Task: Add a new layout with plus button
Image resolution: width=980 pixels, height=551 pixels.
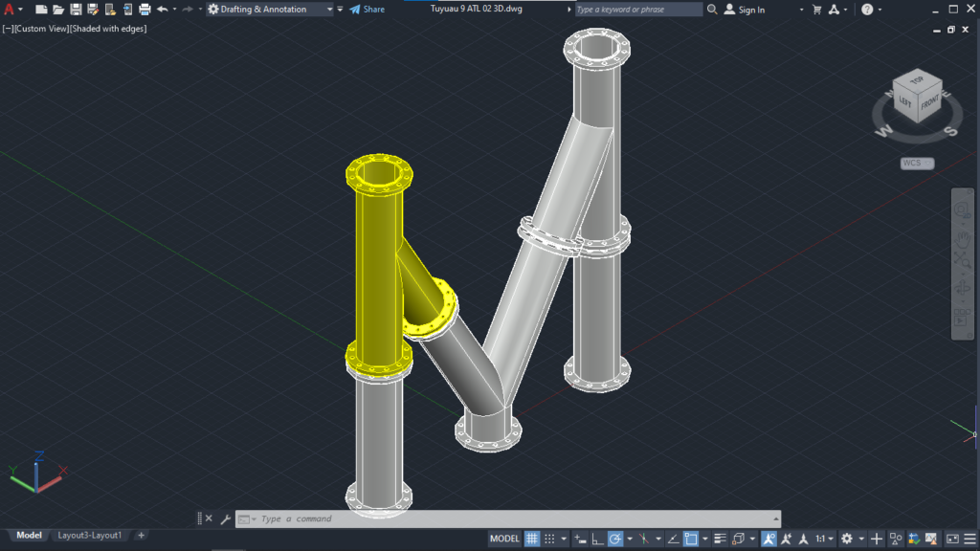Action: (141, 536)
